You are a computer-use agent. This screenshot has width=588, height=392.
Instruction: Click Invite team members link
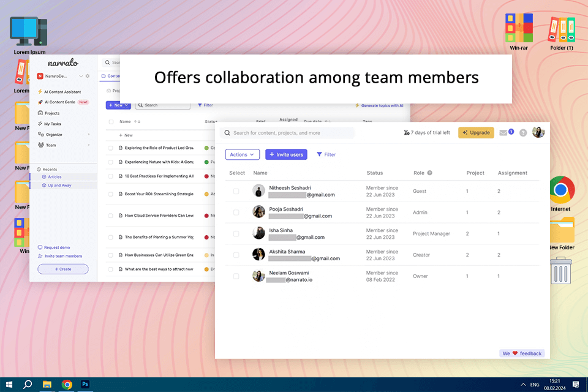pos(60,256)
